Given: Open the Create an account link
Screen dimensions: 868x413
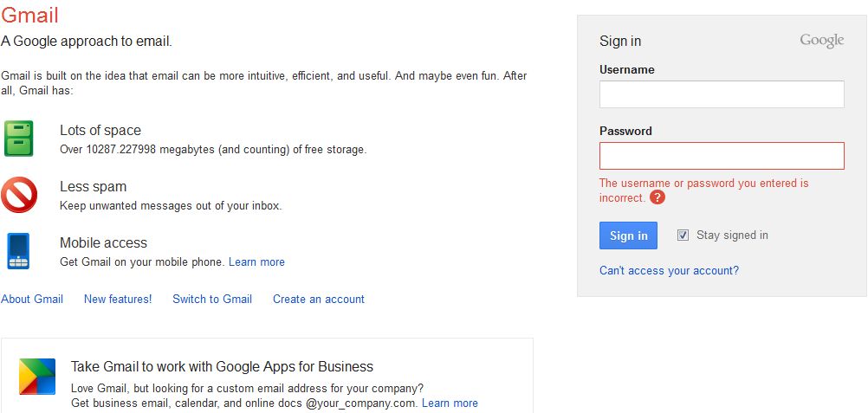Looking at the screenshot, I should click(318, 299).
